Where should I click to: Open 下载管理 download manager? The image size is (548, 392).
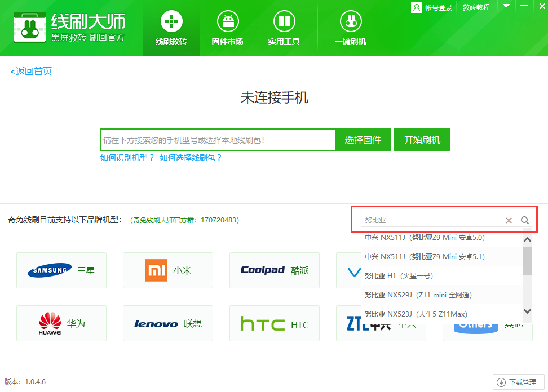519,382
